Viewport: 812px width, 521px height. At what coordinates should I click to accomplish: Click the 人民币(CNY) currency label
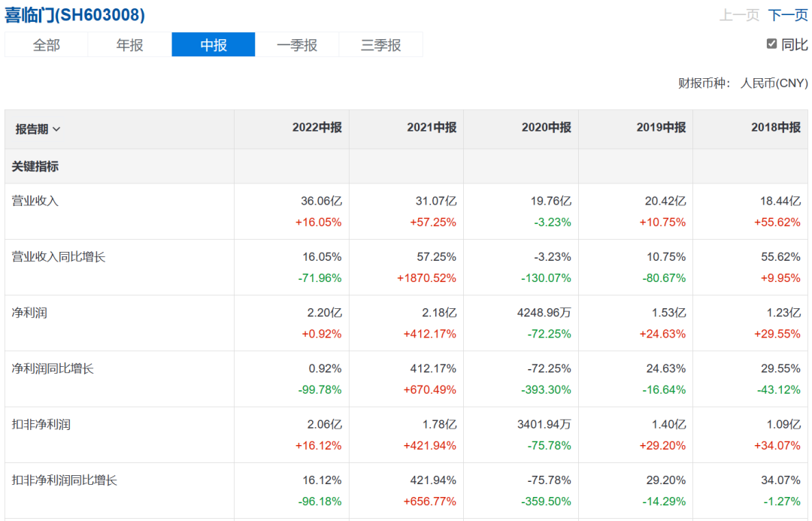(774, 83)
